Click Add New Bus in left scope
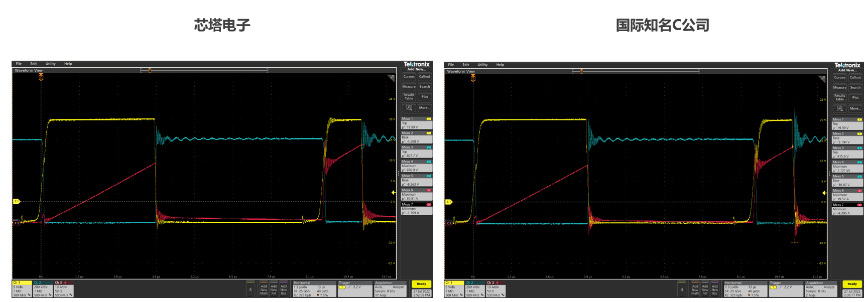Viewport: 868px width, 302px height. [284, 289]
